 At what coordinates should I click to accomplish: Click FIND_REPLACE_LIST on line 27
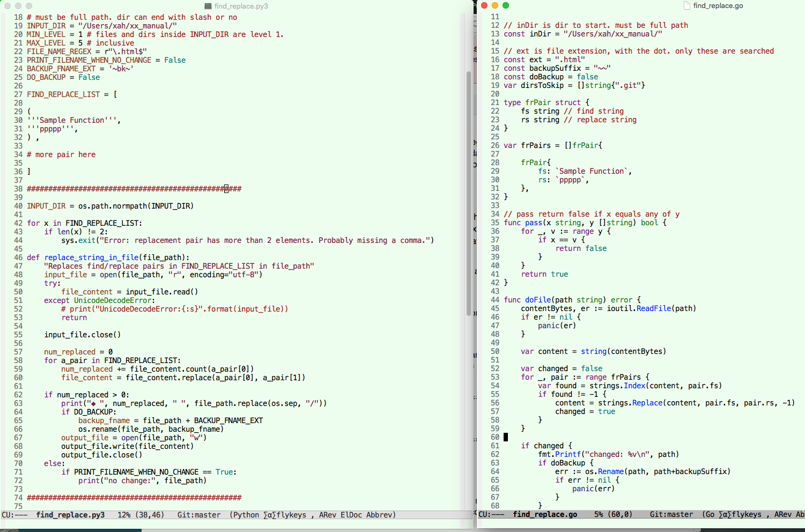63,94
